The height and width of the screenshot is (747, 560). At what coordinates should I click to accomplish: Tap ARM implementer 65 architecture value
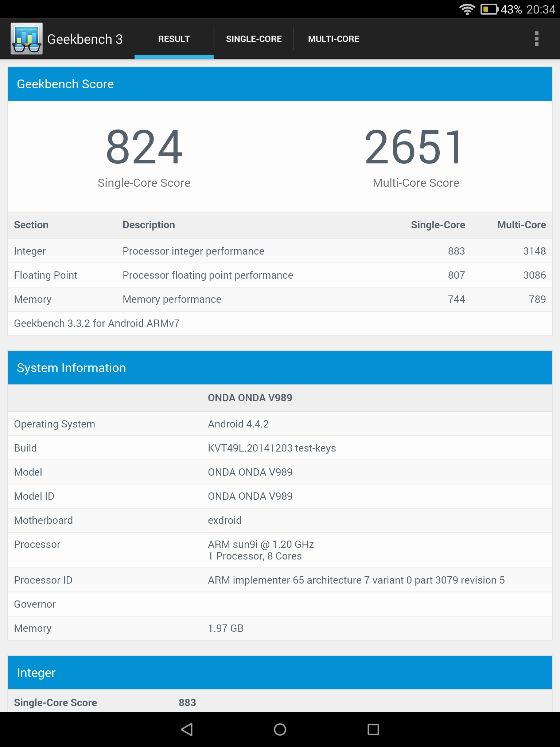[356, 580]
